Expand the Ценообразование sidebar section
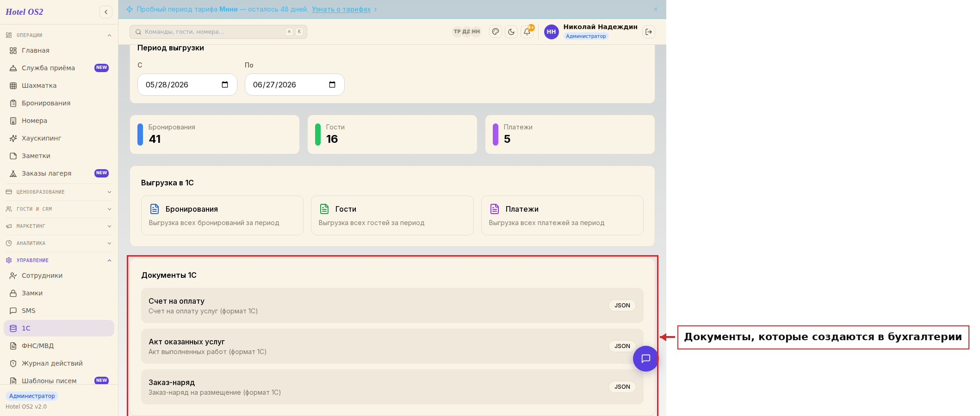This screenshot has height=416, width=980. point(59,192)
